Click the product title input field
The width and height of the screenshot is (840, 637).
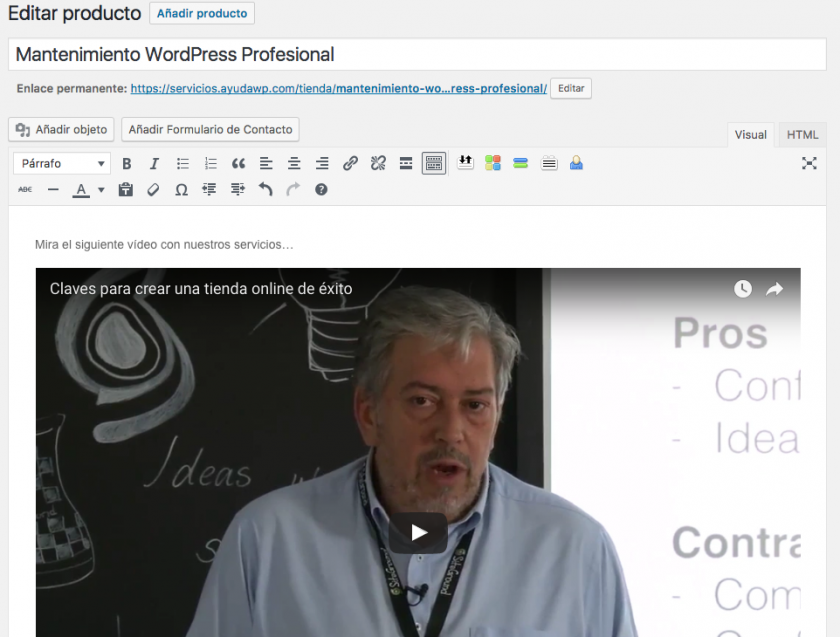418,54
